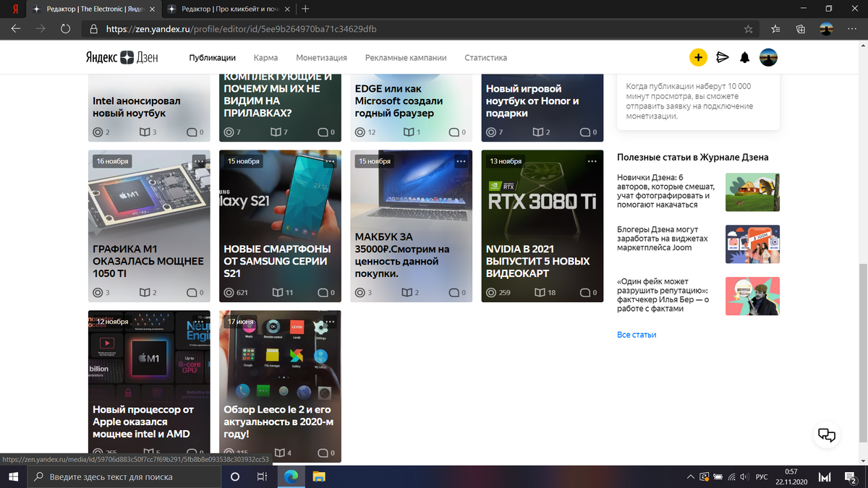Open Task View on taskbar
The height and width of the screenshot is (488, 868).
(x=262, y=477)
